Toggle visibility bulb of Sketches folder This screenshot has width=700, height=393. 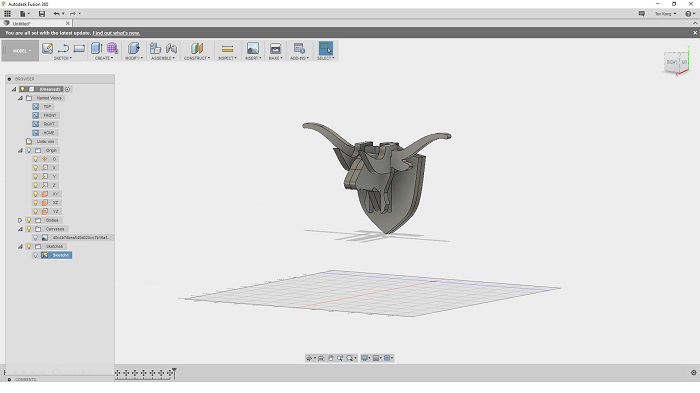tap(29, 247)
